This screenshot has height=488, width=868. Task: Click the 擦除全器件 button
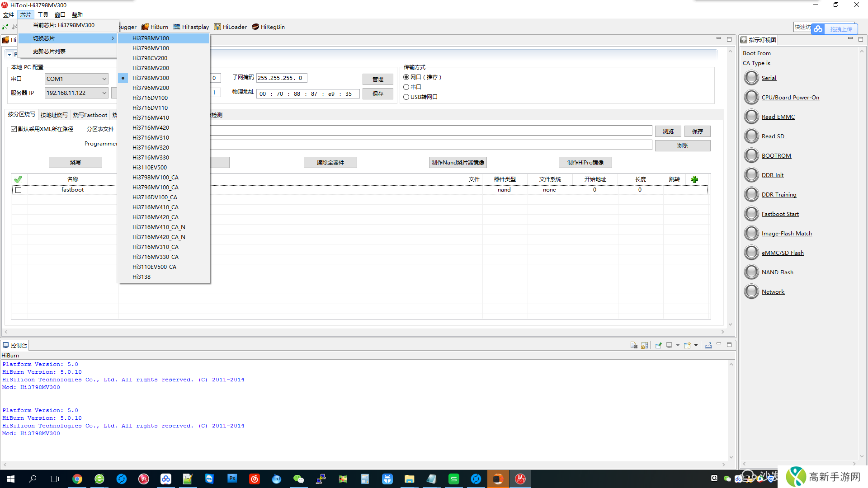click(330, 163)
